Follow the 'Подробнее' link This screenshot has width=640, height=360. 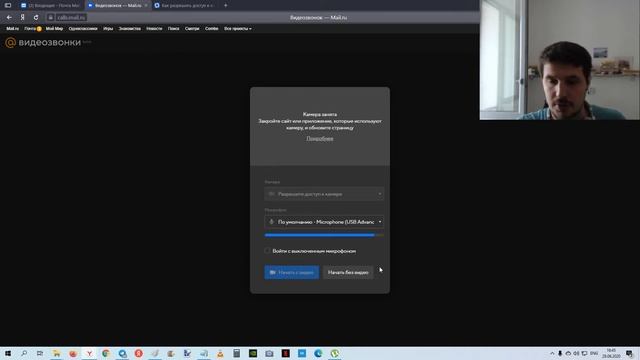point(320,139)
